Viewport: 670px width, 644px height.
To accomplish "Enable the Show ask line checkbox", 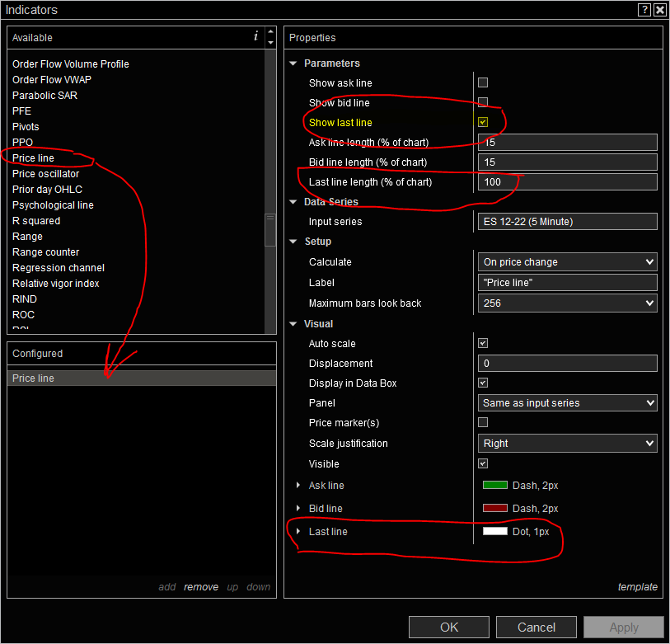I will [x=483, y=82].
